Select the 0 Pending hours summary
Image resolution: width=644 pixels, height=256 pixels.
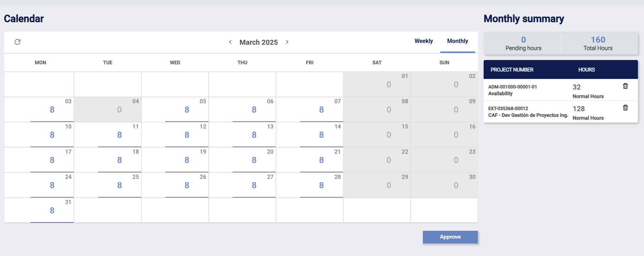pyautogui.click(x=523, y=43)
